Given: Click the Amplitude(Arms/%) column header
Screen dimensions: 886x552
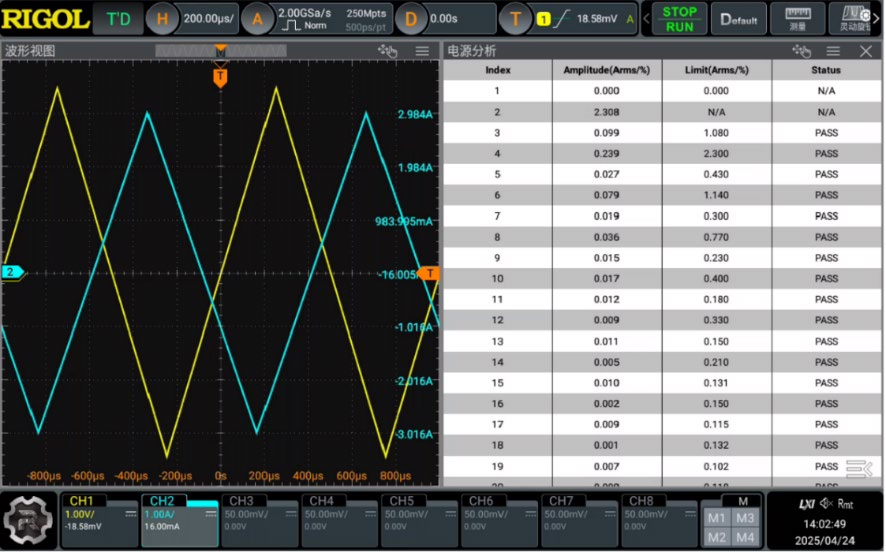Looking at the screenshot, I should 607,70.
